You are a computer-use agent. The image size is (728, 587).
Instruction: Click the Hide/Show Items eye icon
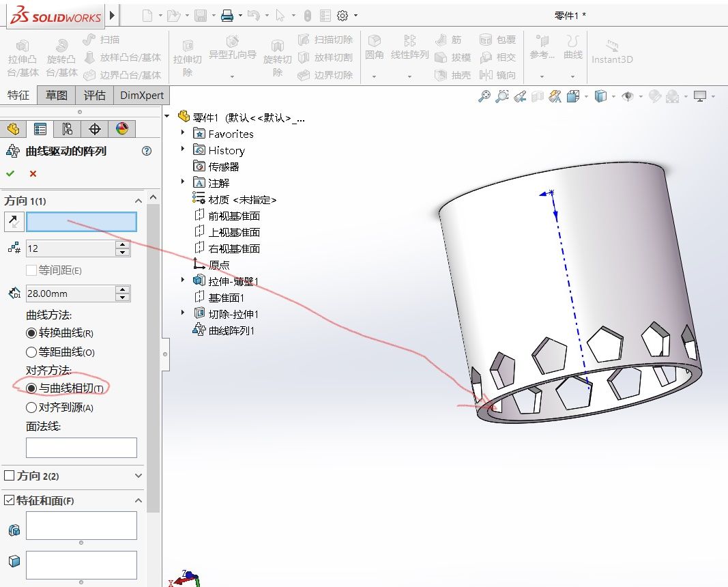coord(628,96)
